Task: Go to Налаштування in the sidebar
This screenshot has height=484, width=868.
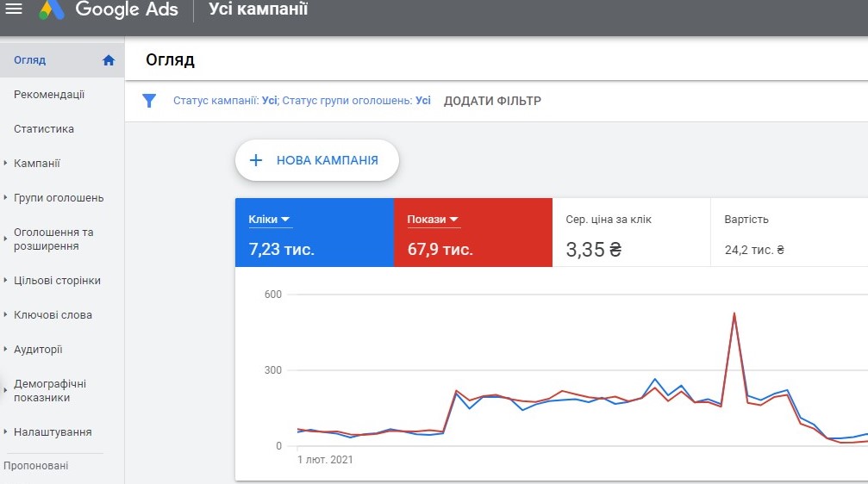Action: tap(53, 432)
